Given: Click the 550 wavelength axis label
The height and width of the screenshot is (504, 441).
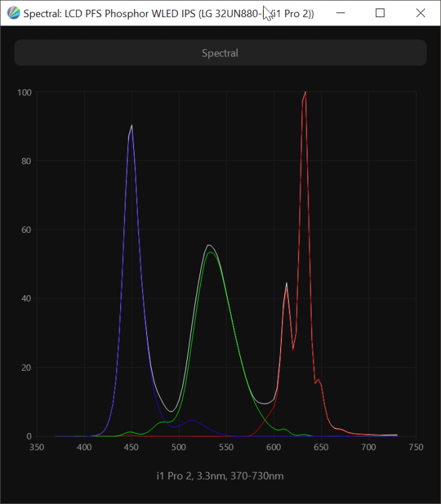Looking at the screenshot, I should tap(226, 447).
